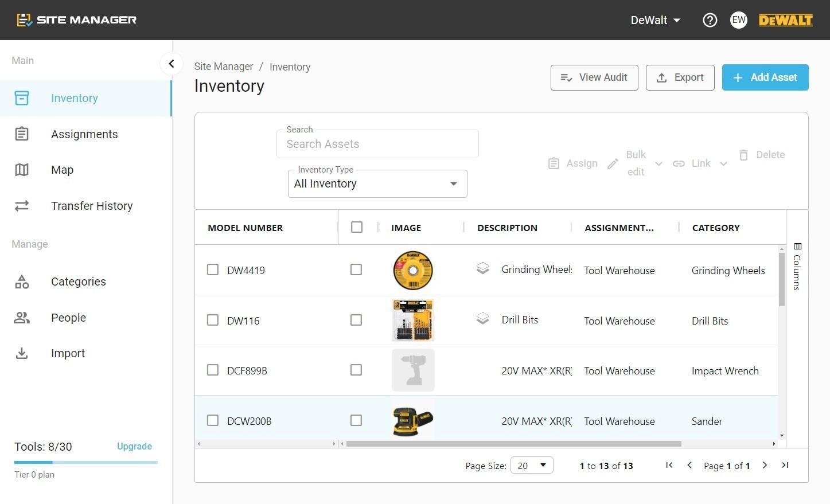The image size is (830, 504).
Task: Click the help question mark icon
Action: pos(710,20)
